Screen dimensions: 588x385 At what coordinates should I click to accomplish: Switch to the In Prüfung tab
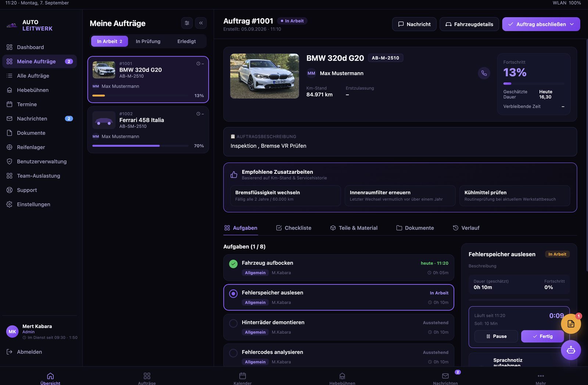click(x=148, y=42)
